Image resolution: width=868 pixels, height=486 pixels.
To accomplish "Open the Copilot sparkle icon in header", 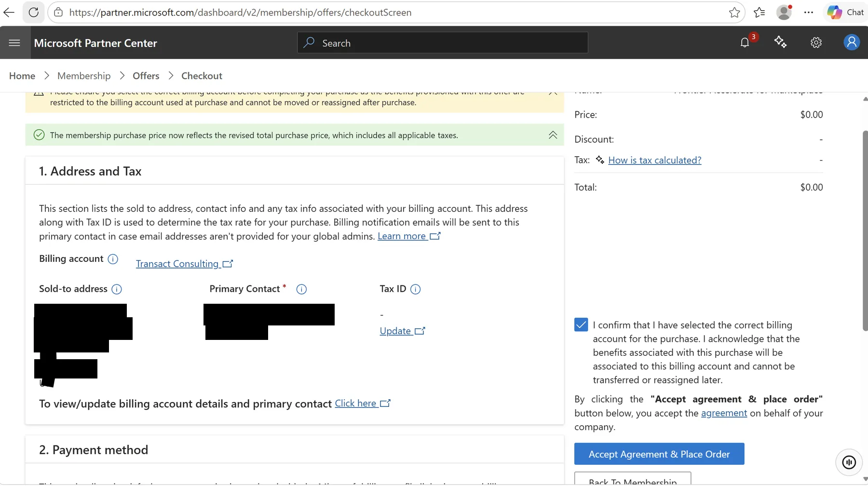I will click(780, 42).
